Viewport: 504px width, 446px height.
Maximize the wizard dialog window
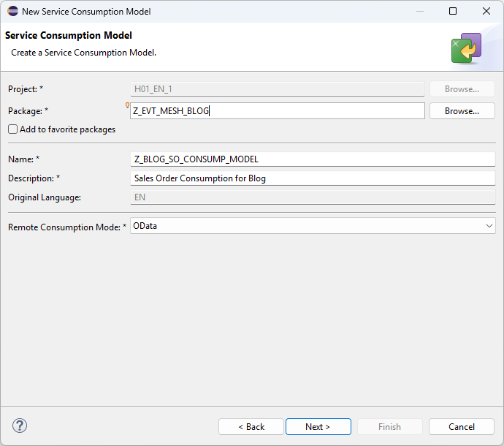point(453,12)
